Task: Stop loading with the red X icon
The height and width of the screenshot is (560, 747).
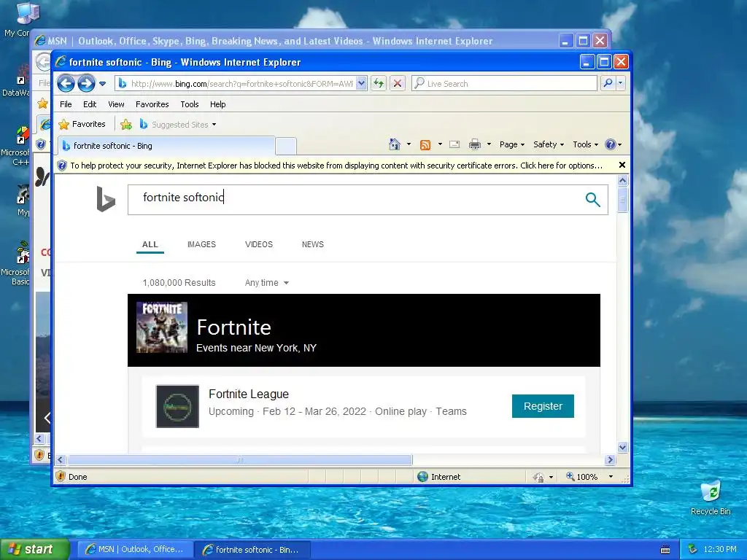Action: coord(398,84)
